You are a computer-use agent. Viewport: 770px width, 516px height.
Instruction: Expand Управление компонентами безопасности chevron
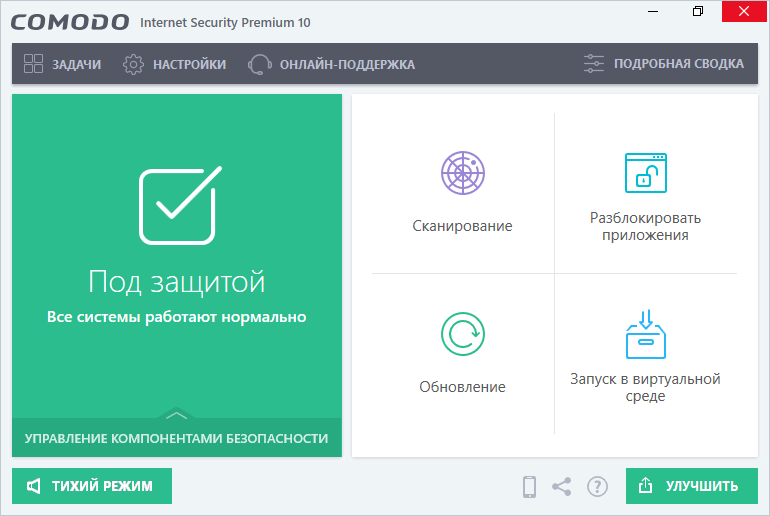pyautogui.click(x=176, y=415)
